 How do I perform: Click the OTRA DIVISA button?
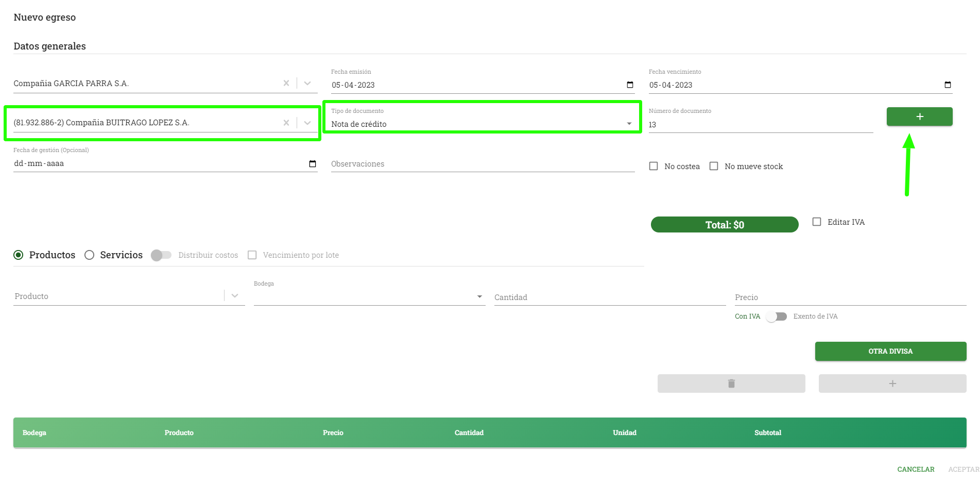(x=890, y=351)
